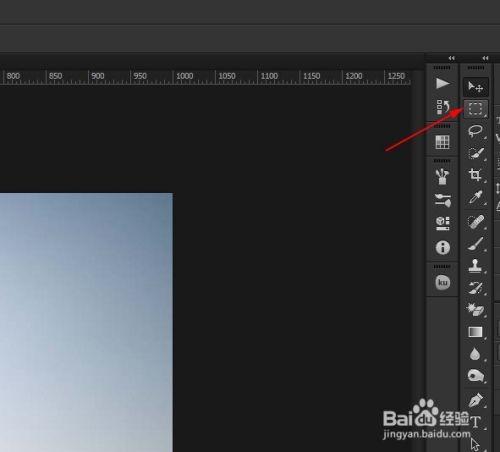Select the Rectangular Marquee tool
The width and height of the screenshot is (500, 452).
coord(476,109)
